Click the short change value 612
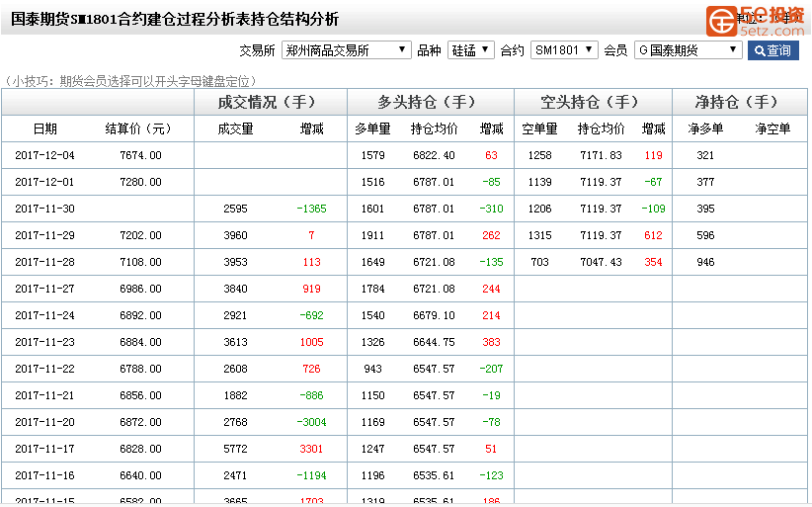The height and width of the screenshot is (507, 812). (x=653, y=235)
